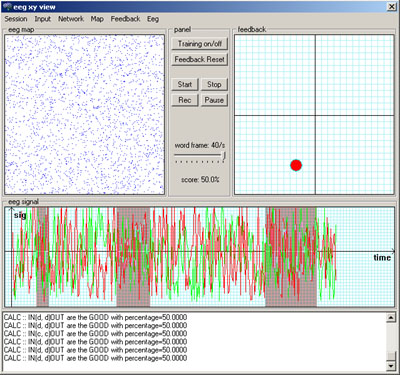This screenshot has height=375, width=400.
Task: Stop the EEG session
Action: [x=214, y=84]
